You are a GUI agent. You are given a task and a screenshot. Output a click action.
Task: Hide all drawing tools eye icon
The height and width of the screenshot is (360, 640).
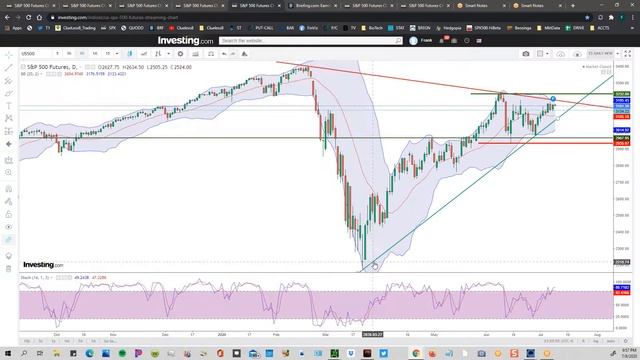pyautogui.click(x=9, y=227)
